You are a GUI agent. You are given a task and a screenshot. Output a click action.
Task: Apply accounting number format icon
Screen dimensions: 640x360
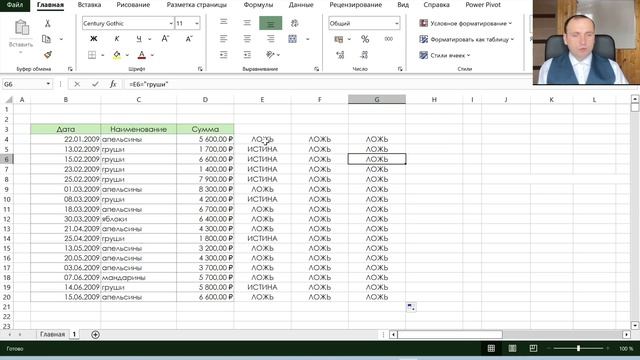pyautogui.click(x=339, y=39)
